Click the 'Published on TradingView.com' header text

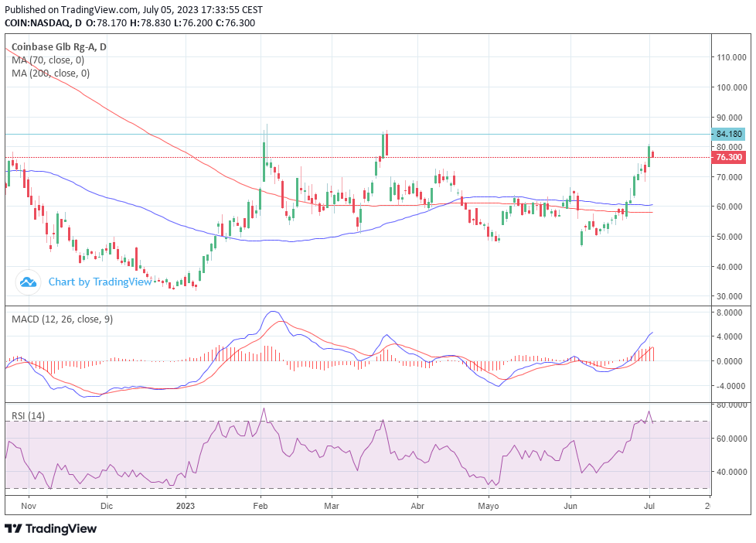click(x=71, y=9)
